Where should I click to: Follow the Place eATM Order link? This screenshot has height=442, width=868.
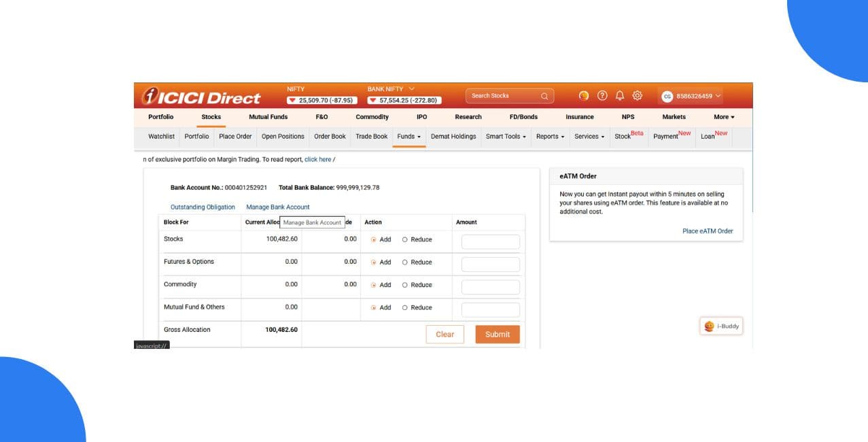[708, 231]
